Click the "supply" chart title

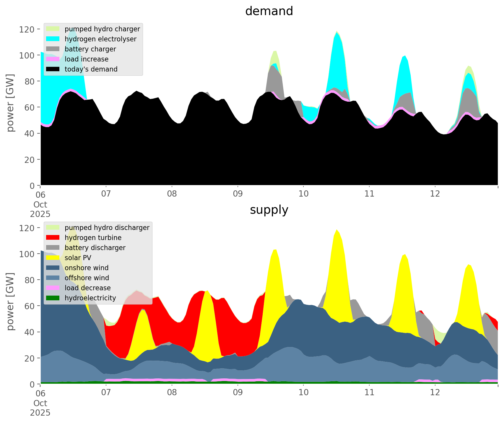(269, 210)
